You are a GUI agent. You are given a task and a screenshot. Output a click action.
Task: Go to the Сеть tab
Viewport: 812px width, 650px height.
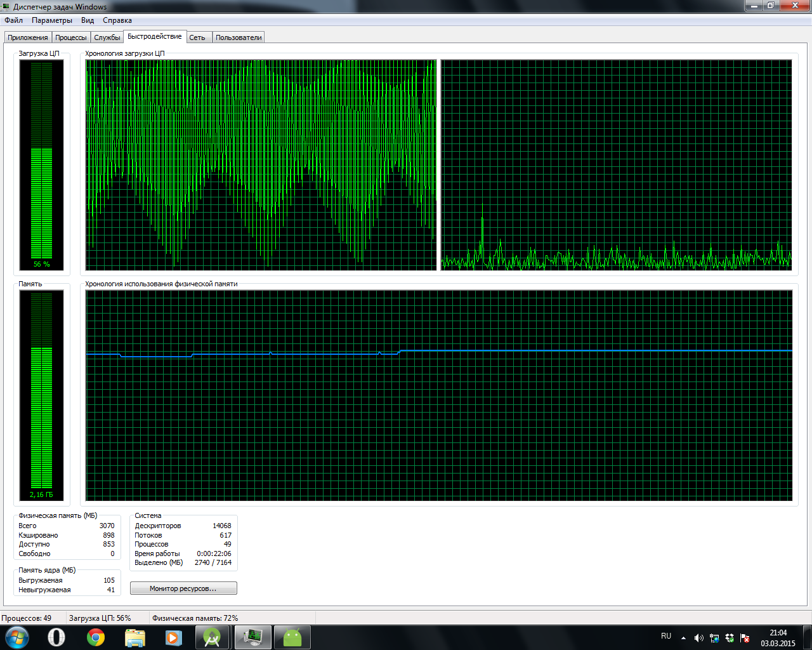pyautogui.click(x=197, y=37)
